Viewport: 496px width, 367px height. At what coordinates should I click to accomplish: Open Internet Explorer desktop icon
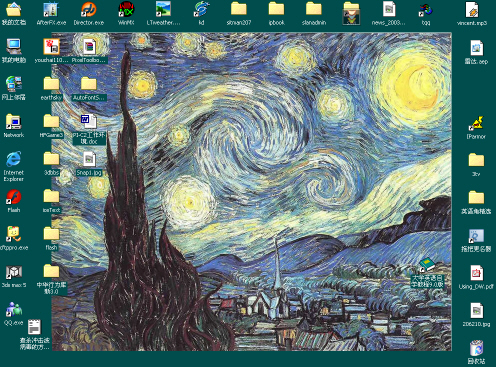coord(14,159)
